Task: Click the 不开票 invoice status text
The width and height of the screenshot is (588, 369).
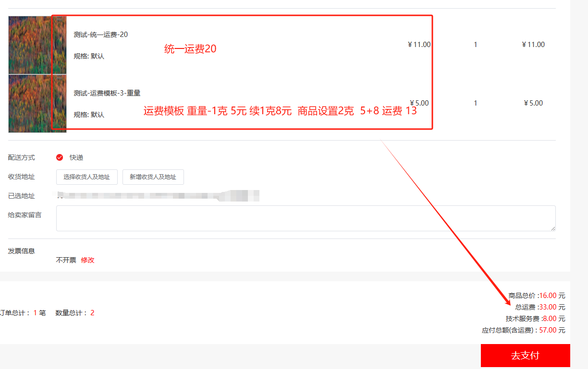Action: pos(66,260)
